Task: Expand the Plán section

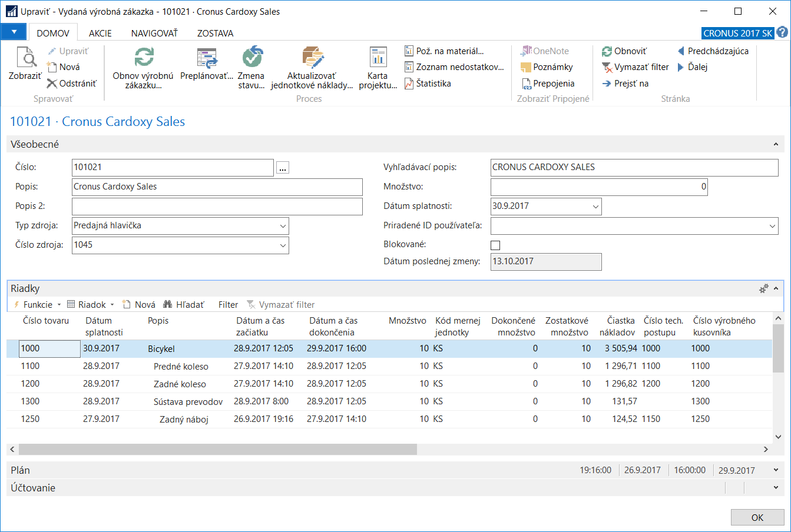Action: tap(776, 470)
